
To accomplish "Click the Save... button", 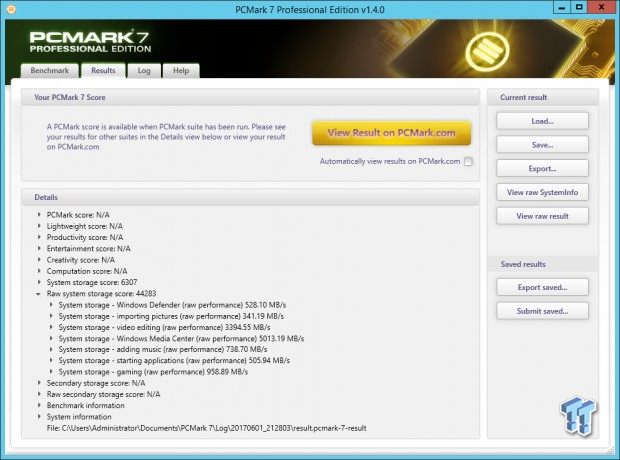I will (542, 145).
